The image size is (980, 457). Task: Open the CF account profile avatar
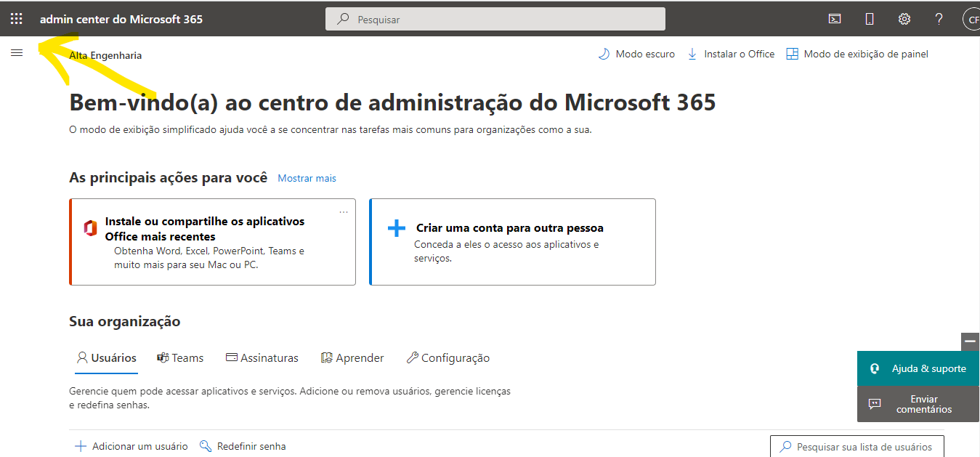tap(972, 19)
